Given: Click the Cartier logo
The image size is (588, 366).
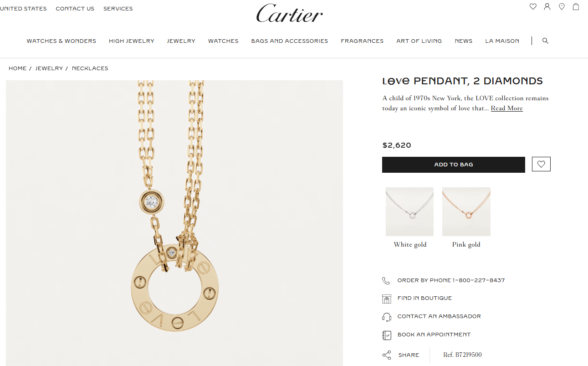Looking at the screenshot, I should tap(290, 13).
